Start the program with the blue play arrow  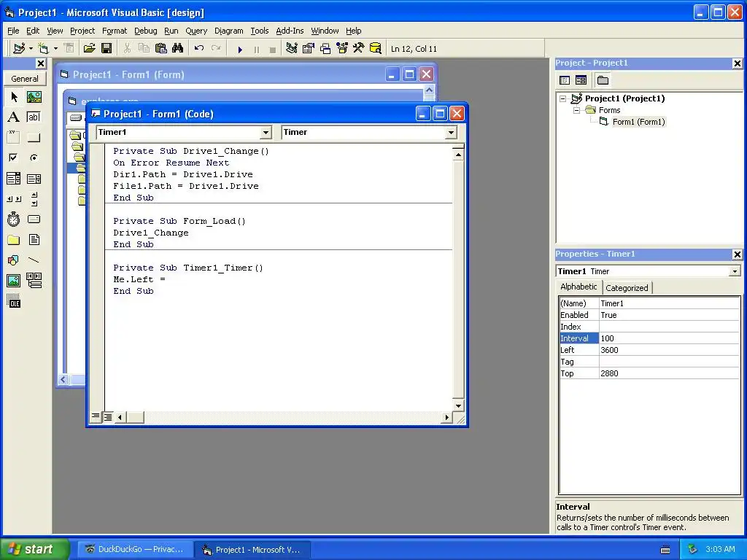pos(240,49)
